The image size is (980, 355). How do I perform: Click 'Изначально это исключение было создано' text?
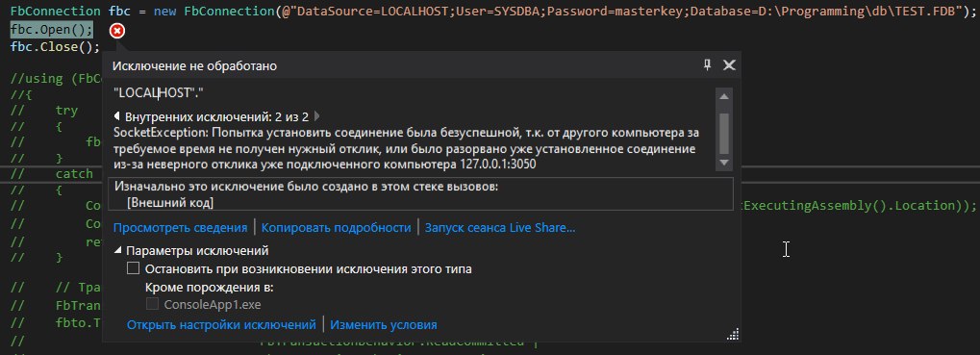click(x=306, y=187)
